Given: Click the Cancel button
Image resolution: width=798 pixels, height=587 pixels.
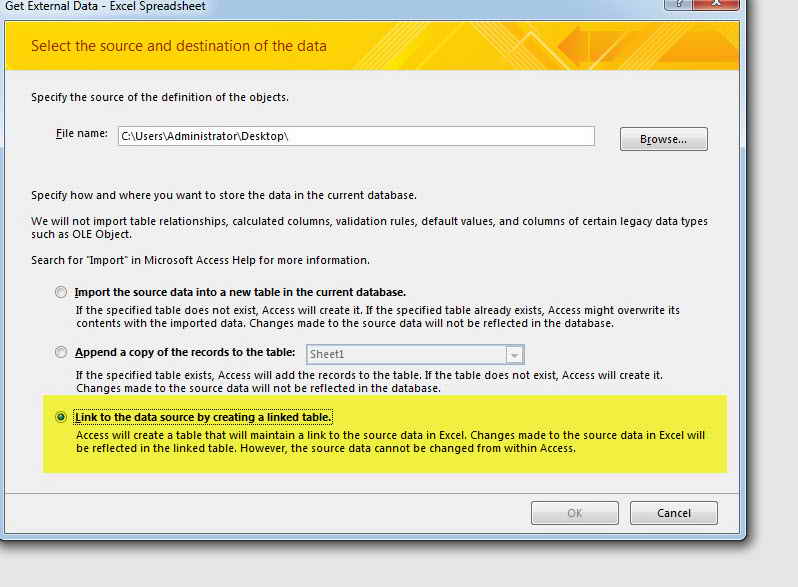Looking at the screenshot, I should coord(674,513).
